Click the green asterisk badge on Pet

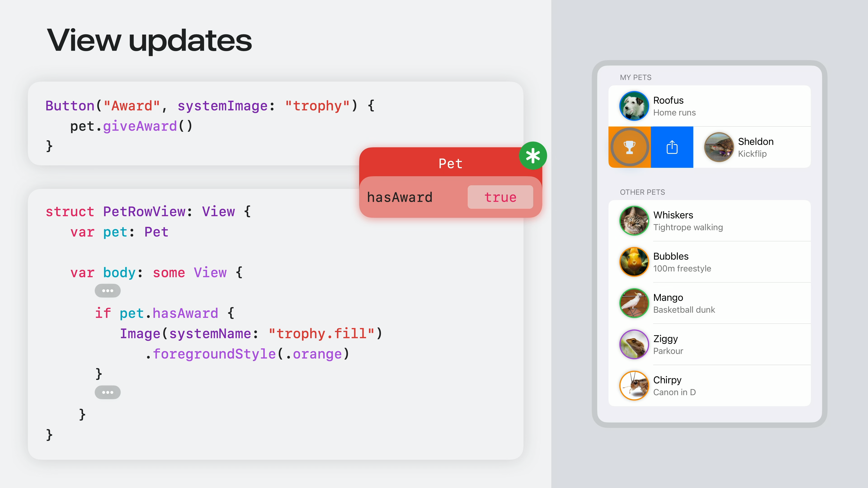[533, 156]
